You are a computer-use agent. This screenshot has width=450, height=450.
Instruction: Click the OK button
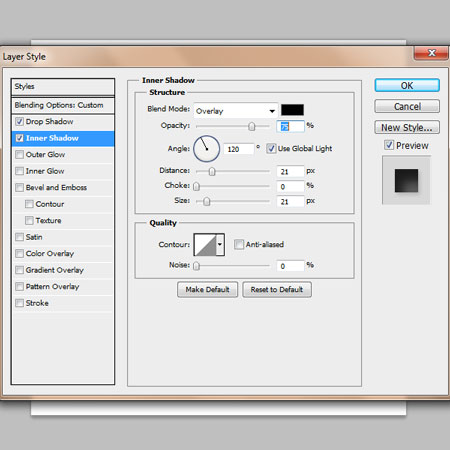(407, 86)
